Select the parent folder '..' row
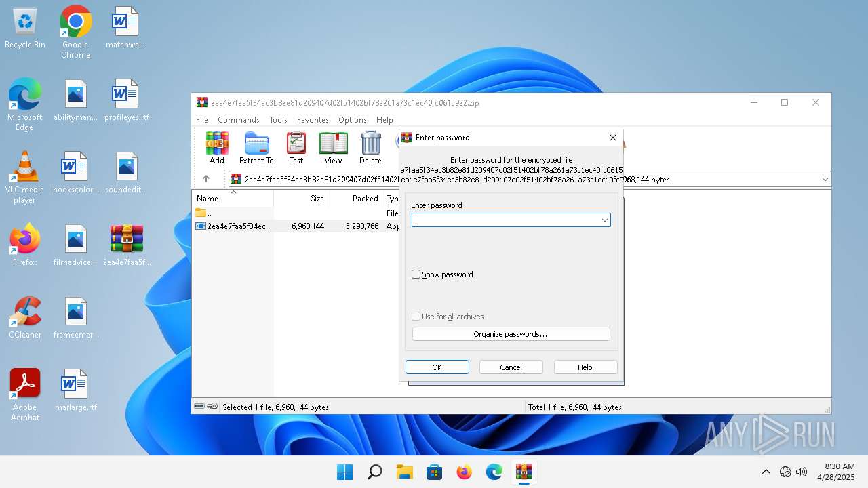The height and width of the screenshot is (488, 868). click(296, 213)
